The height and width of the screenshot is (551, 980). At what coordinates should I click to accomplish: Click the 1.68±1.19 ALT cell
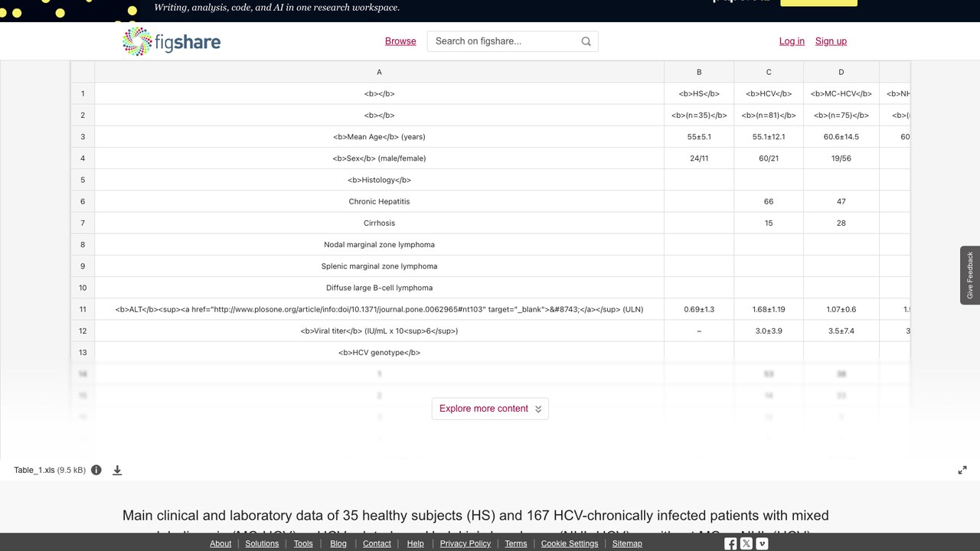click(769, 309)
